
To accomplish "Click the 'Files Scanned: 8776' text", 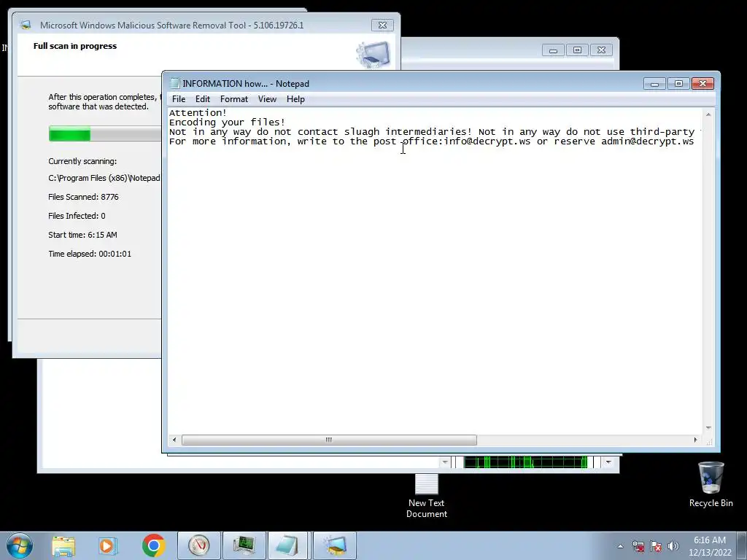I will coord(83,197).
